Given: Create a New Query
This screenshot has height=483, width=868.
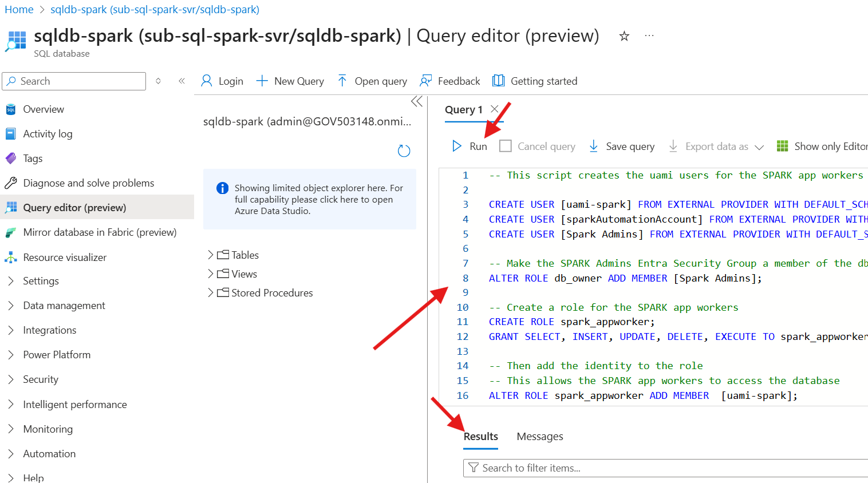Looking at the screenshot, I should (x=290, y=81).
